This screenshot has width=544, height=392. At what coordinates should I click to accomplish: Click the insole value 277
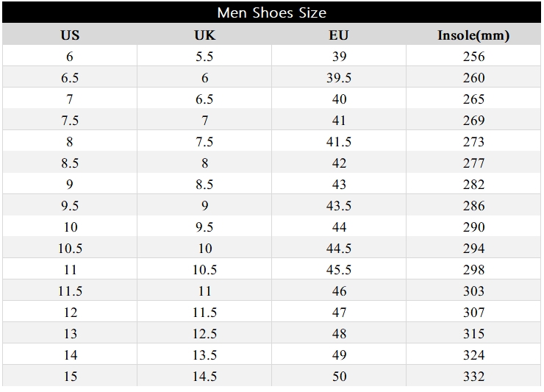473,163
